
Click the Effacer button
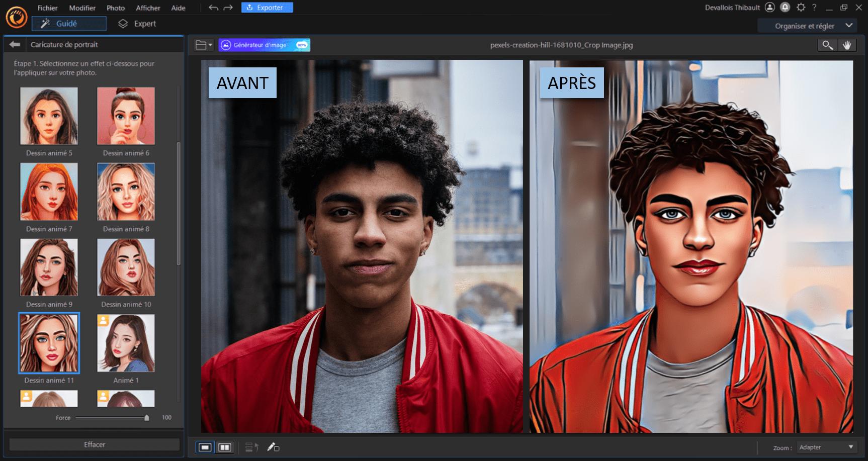point(94,444)
